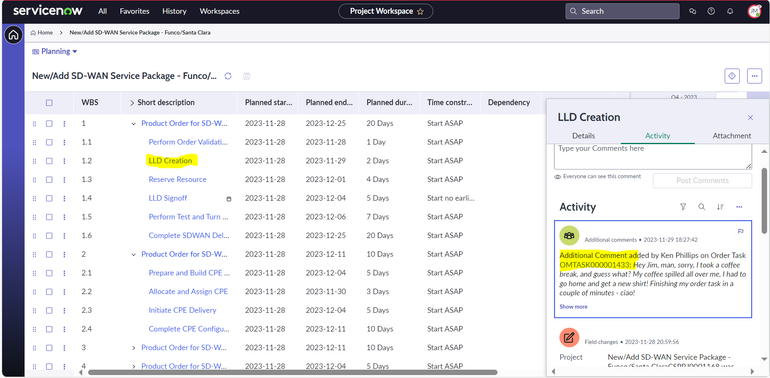Favorite Project Workspace with the star icon
The image size is (770, 378).
click(420, 11)
